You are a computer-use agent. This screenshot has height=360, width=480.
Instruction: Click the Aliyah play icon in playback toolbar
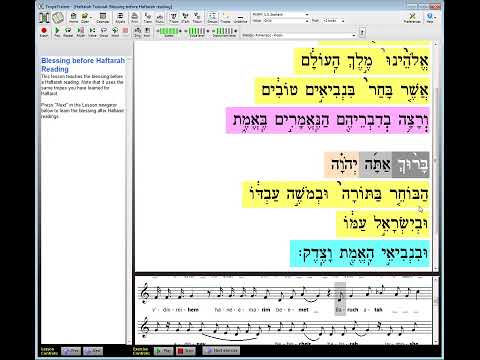[x=81, y=32]
